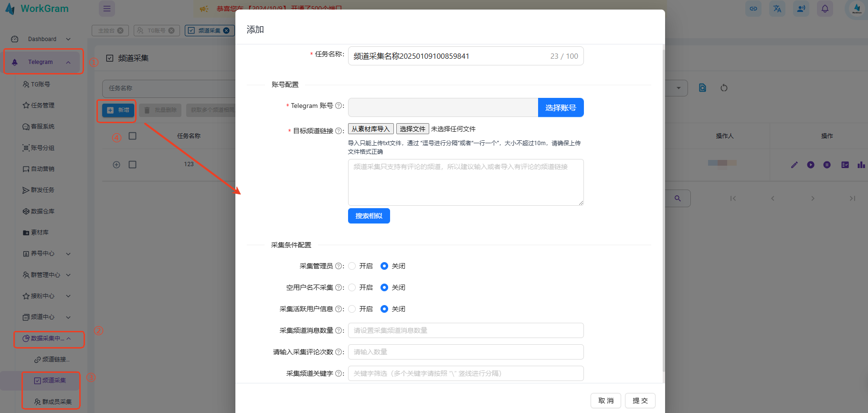Tick the checkbox for row 123
This screenshot has height=413, width=868.
click(x=133, y=165)
